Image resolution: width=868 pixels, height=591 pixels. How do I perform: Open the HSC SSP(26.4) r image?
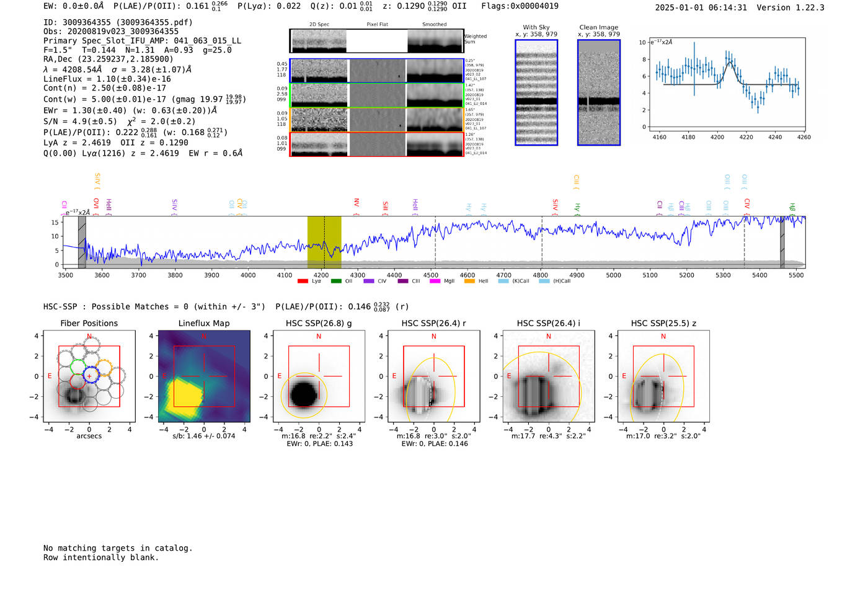tap(433, 376)
